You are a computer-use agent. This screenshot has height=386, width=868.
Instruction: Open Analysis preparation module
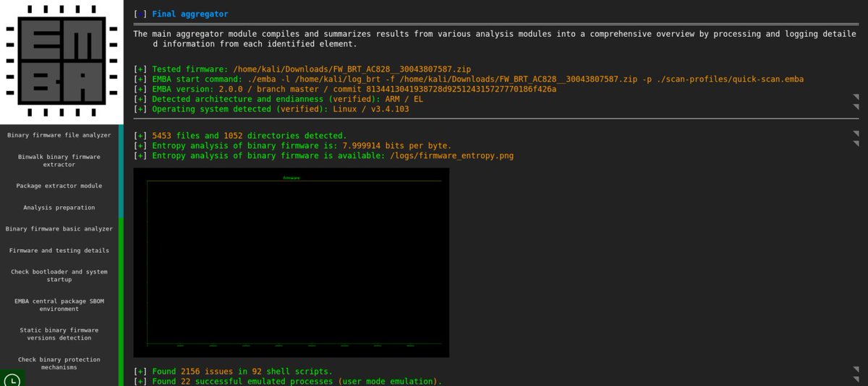[59, 207]
